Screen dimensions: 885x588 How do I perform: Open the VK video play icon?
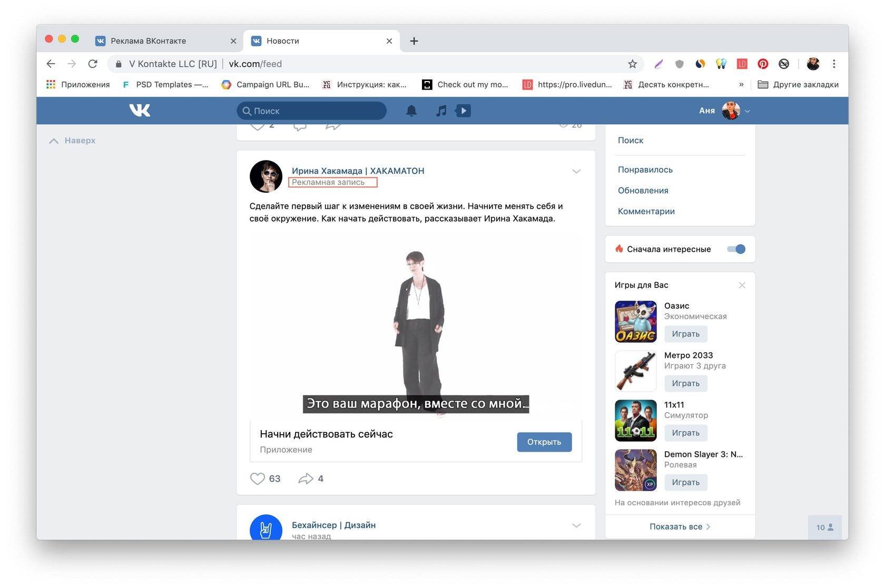pos(463,111)
